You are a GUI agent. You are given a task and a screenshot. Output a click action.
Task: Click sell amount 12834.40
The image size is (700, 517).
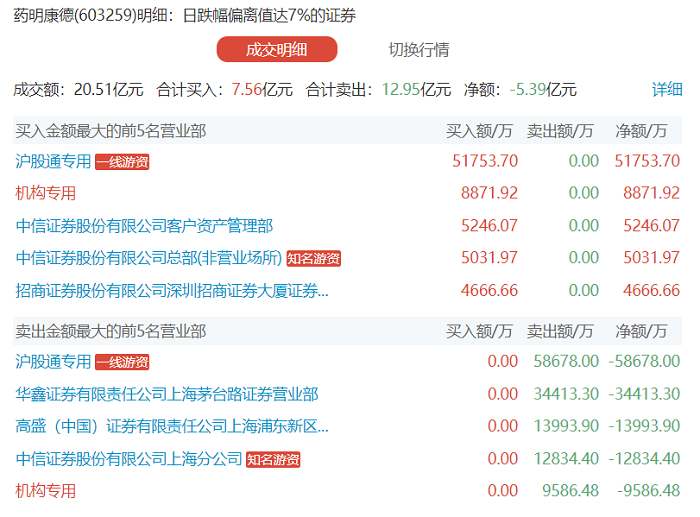coord(566,459)
